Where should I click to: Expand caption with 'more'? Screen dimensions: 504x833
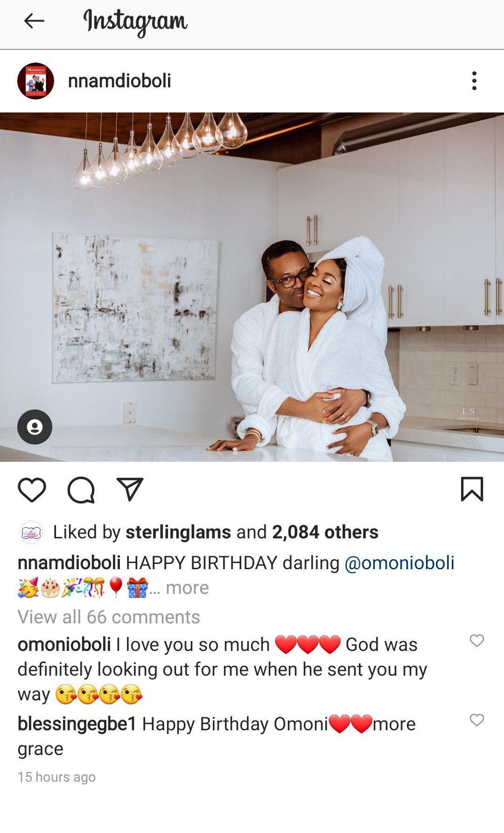point(187,588)
